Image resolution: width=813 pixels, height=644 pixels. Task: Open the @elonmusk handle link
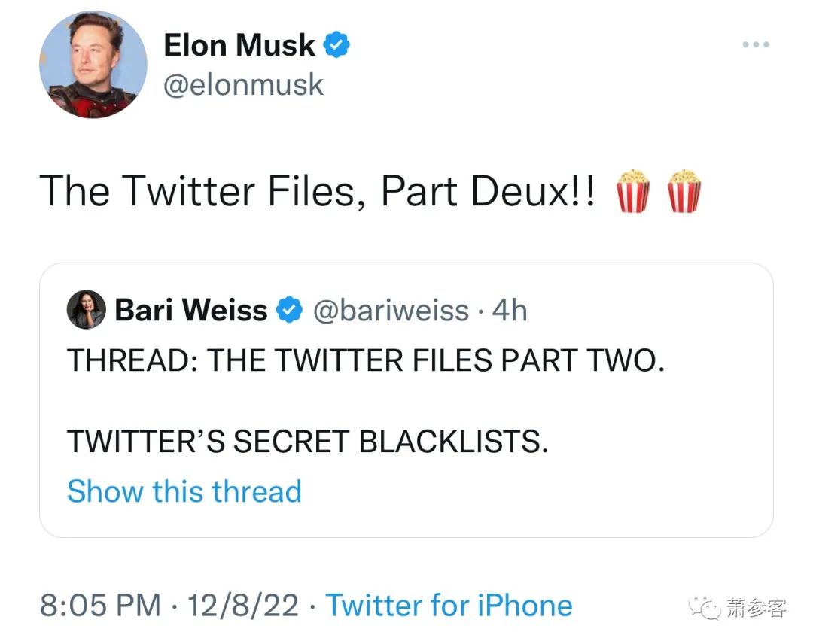[x=243, y=85]
